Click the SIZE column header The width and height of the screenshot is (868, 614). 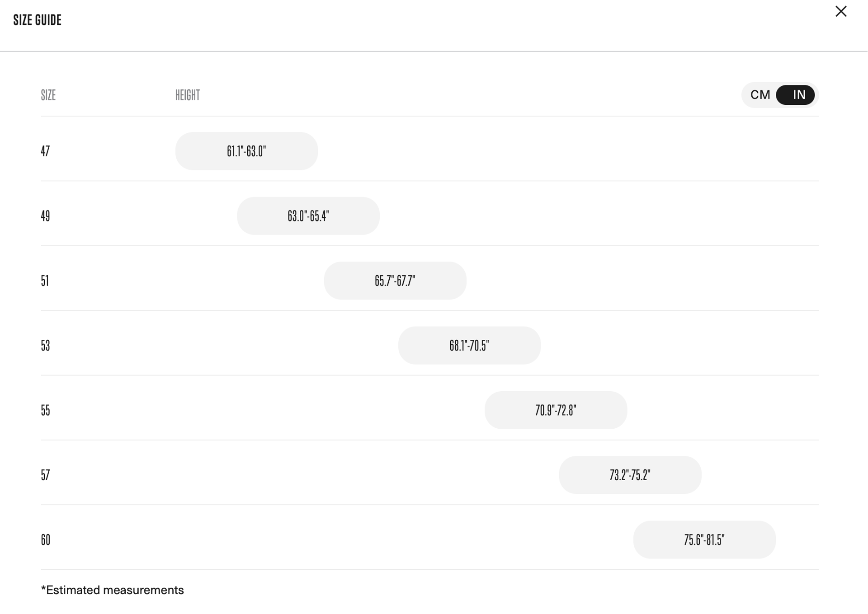pyautogui.click(x=48, y=95)
